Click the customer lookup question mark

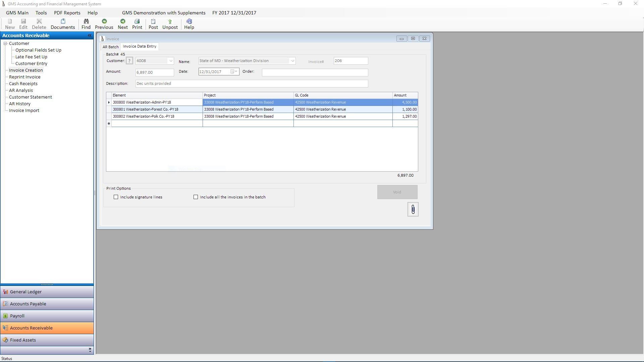coord(129,61)
